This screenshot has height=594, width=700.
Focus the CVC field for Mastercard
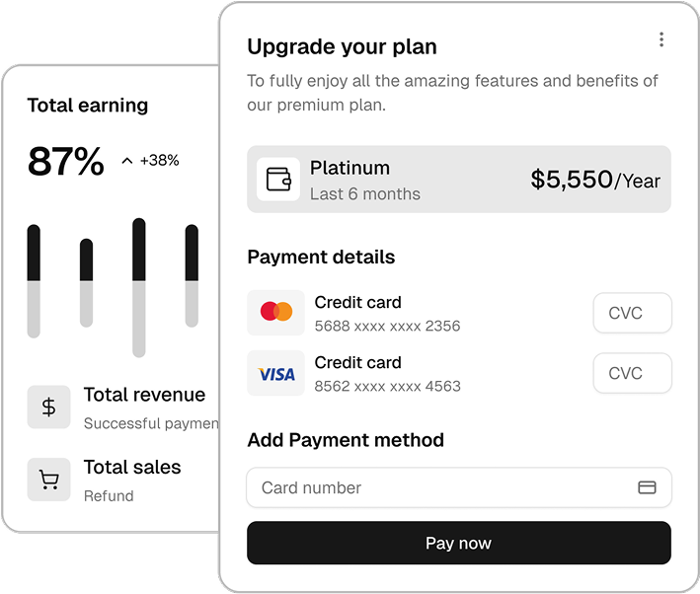pyautogui.click(x=632, y=313)
